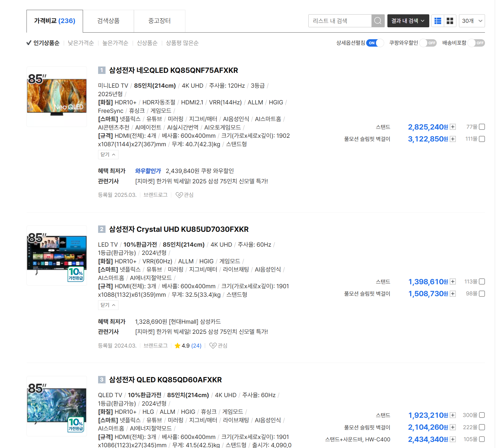The width and height of the screenshot is (503, 448).
Task: Click price 3,122,850원 벽걸이
Action: 428,139
